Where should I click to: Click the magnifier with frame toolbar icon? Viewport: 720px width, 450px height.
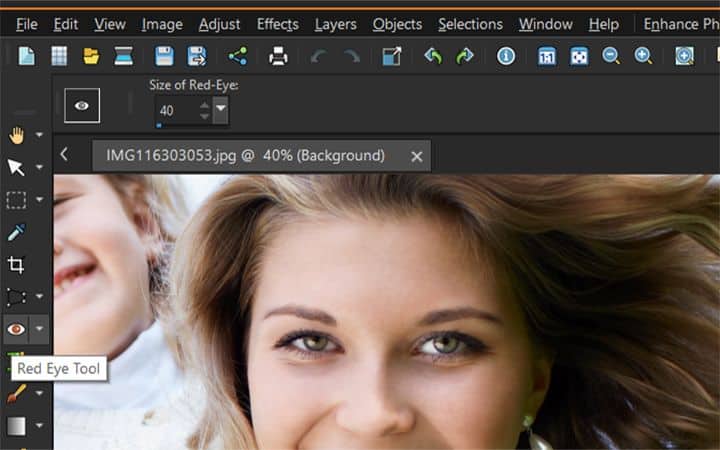pos(684,56)
